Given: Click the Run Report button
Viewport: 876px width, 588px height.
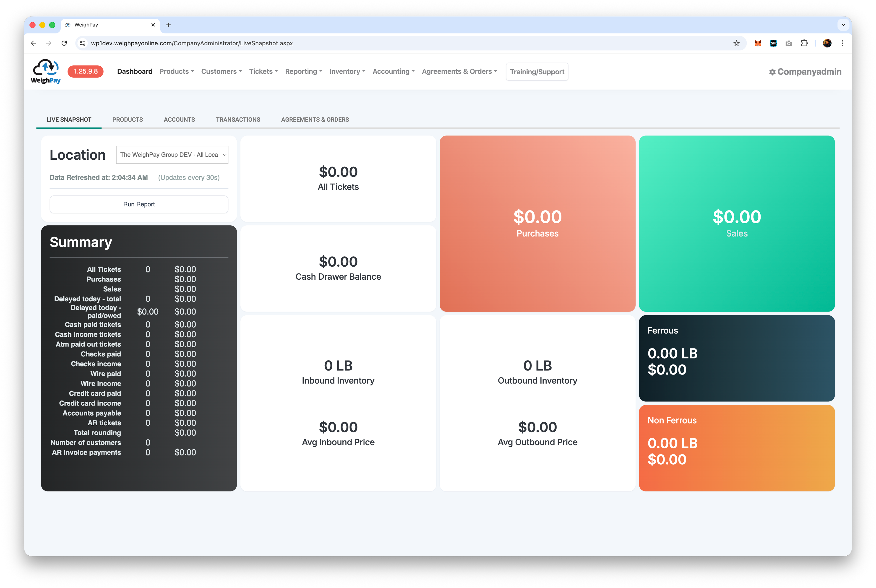Looking at the screenshot, I should (x=139, y=204).
